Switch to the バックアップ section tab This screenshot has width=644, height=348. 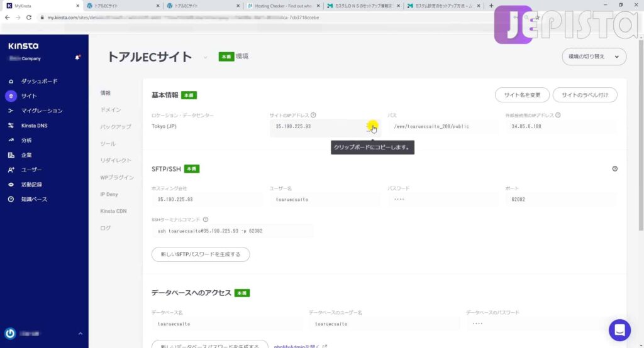[x=116, y=127]
